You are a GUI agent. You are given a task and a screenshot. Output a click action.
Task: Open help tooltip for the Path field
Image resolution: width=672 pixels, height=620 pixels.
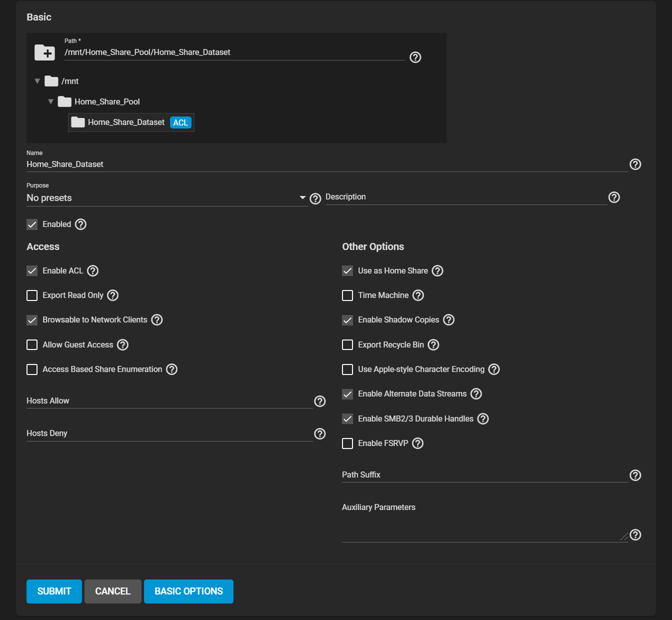(x=415, y=57)
